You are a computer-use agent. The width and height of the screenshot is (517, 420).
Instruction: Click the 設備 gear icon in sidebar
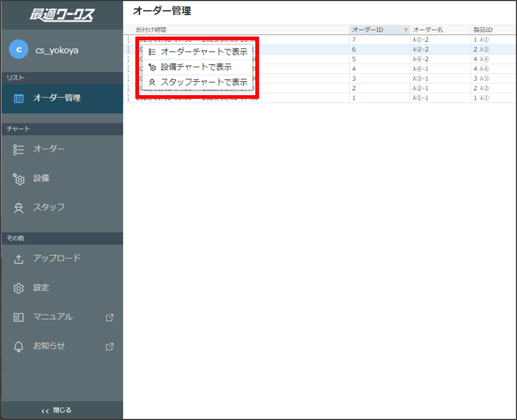tap(19, 179)
